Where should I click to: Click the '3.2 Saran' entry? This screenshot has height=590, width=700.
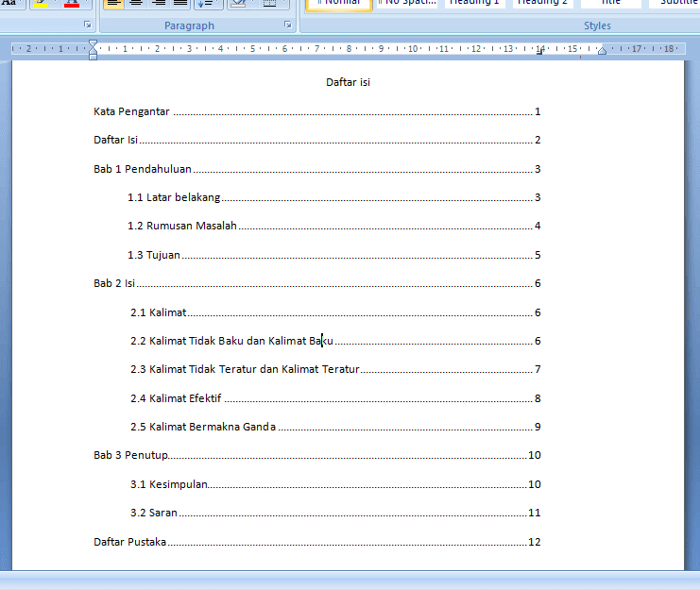click(x=154, y=513)
